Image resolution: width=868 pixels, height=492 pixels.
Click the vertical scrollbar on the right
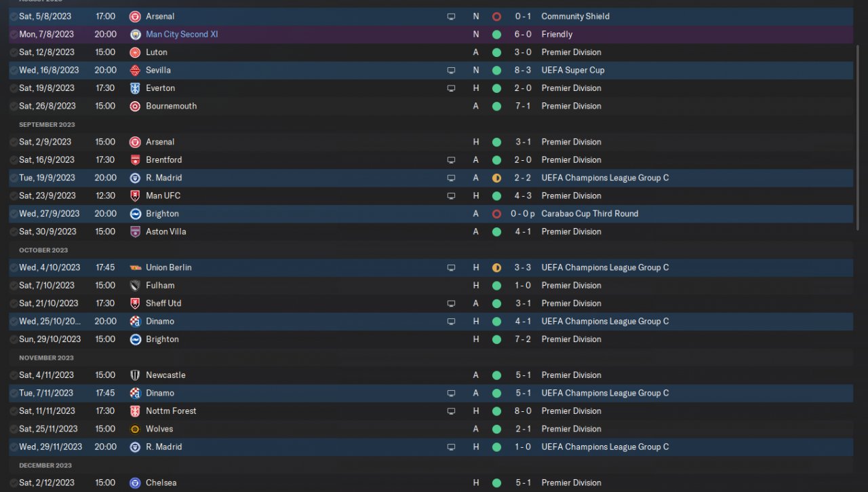(x=859, y=136)
